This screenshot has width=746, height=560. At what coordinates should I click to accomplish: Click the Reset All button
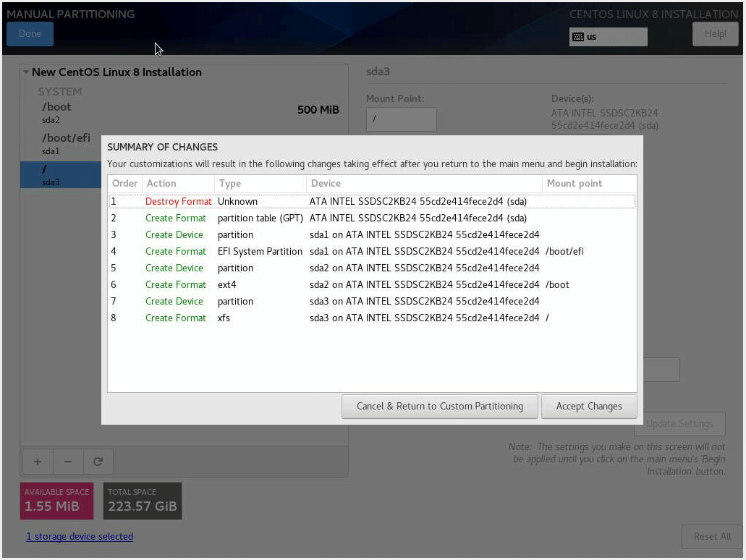pos(712,537)
